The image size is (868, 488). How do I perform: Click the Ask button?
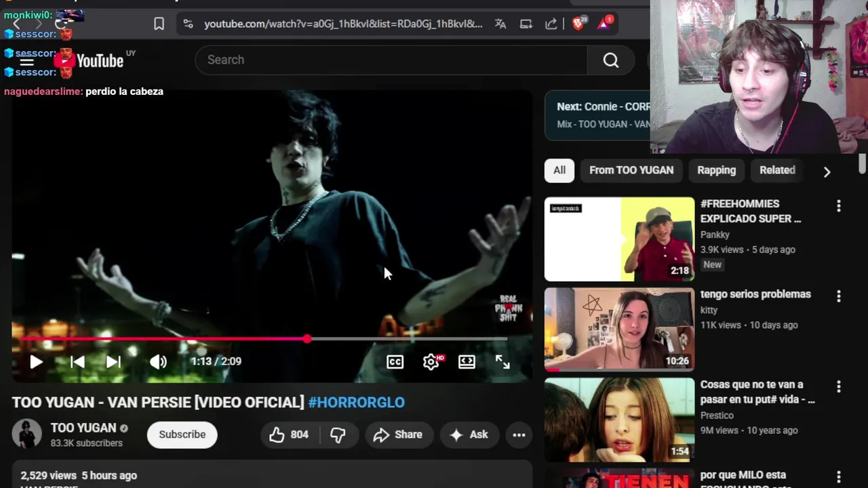pos(469,435)
